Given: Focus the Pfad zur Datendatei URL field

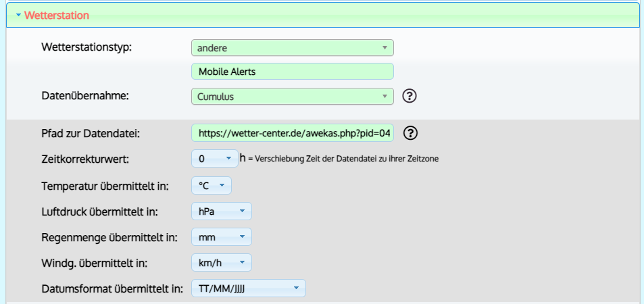Looking at the screenshot, I should click(293, 132).
